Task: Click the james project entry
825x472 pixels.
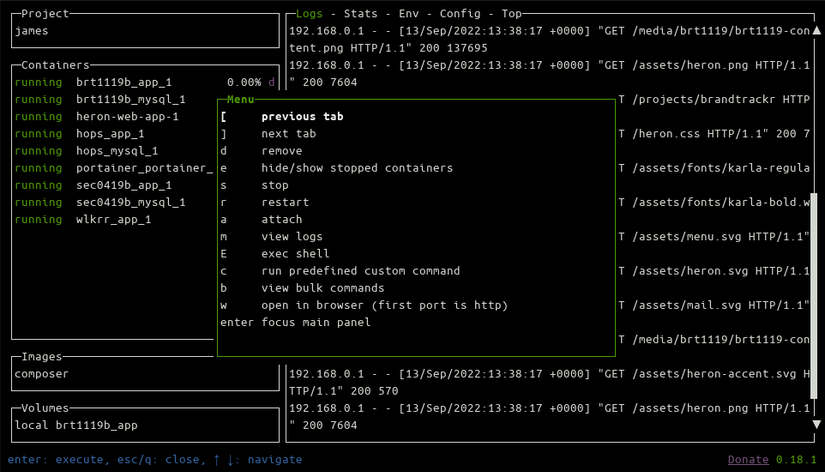Action: [32, 31]
